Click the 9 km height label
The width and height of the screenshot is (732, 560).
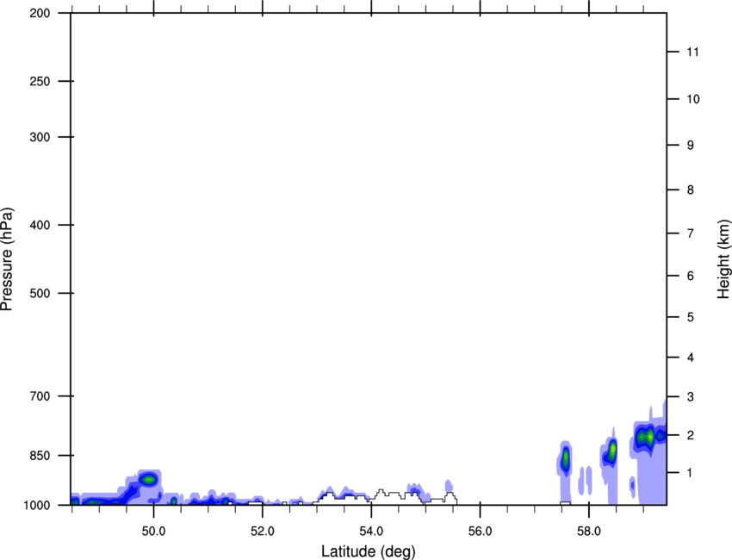[x=691, y=145]
